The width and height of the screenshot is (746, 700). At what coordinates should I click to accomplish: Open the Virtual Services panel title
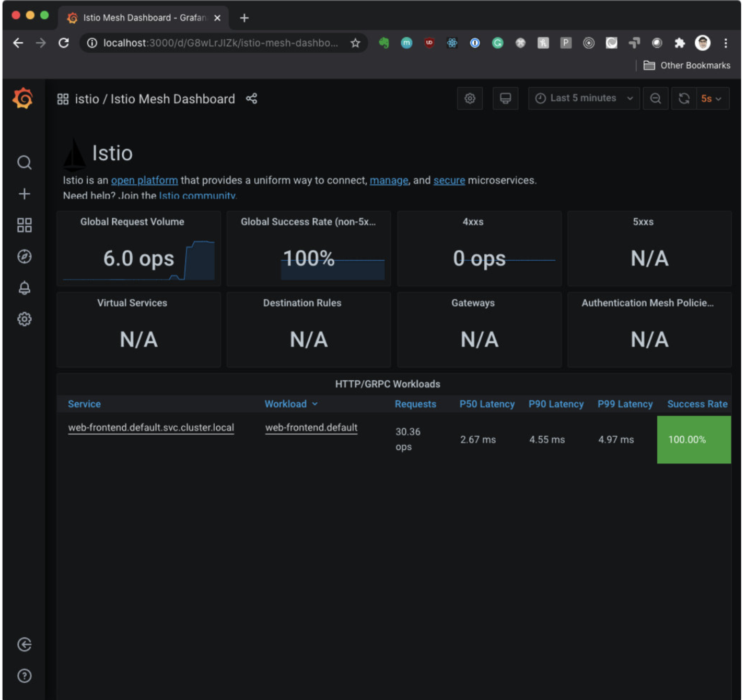coord(132,303)
